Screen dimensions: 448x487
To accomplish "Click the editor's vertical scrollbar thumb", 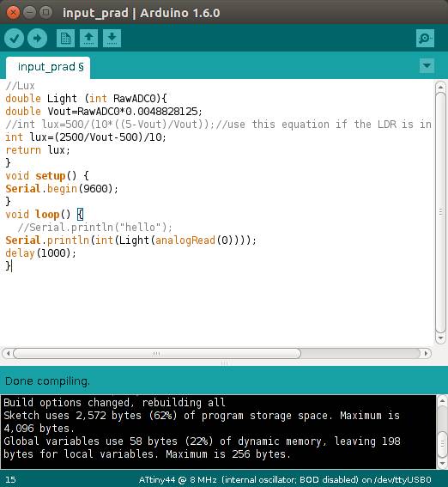I will [440, 212].
